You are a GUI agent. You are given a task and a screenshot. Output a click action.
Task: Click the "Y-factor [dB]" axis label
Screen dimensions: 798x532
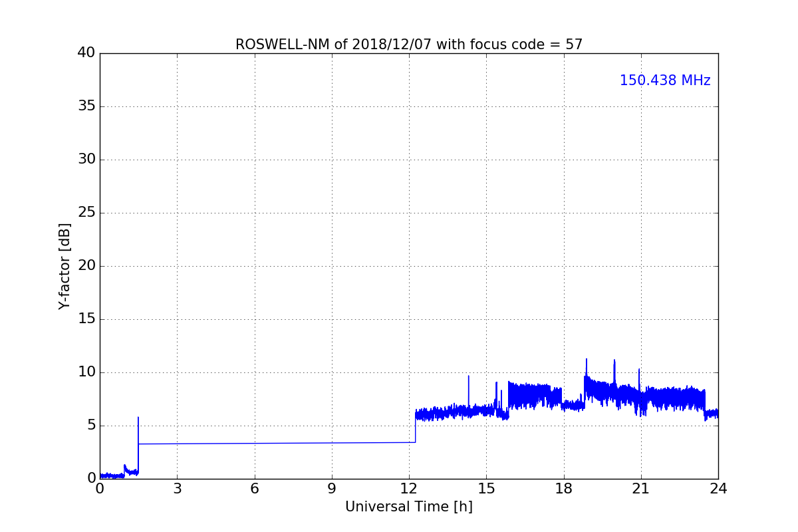[x=65, y=266]
